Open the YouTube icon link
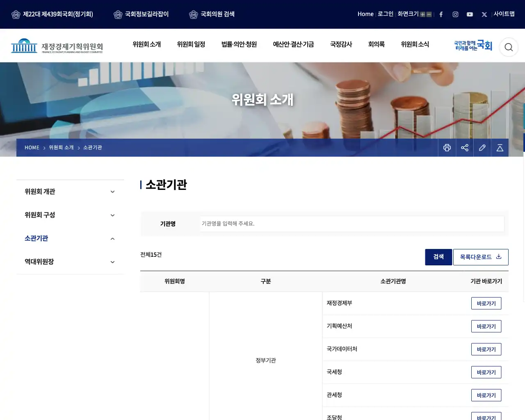 tap(470, 14)
